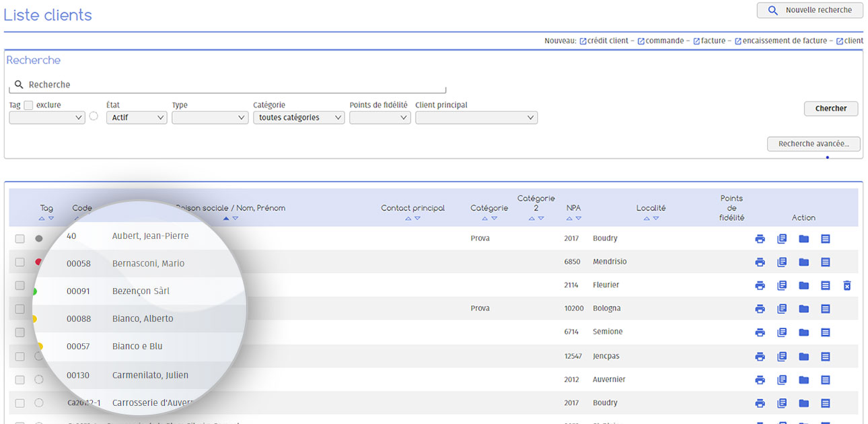Enable the exclure checkbox next to Tag
The height and width of the screenshot is (424, 868).
[28, 105]
